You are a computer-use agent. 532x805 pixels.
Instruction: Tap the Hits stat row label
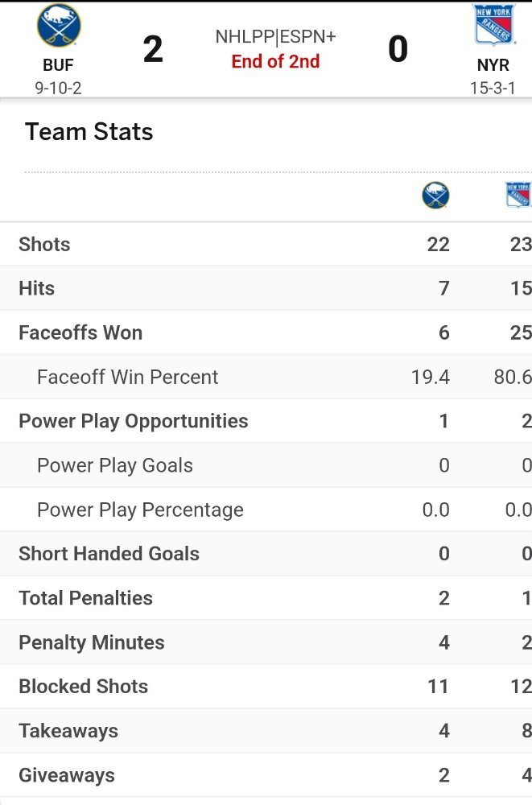36,288
